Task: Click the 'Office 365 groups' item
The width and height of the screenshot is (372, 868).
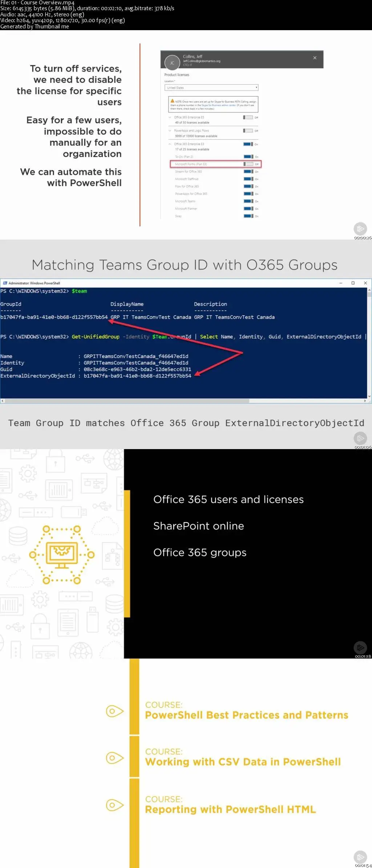Action: click(x=200, y=552)
